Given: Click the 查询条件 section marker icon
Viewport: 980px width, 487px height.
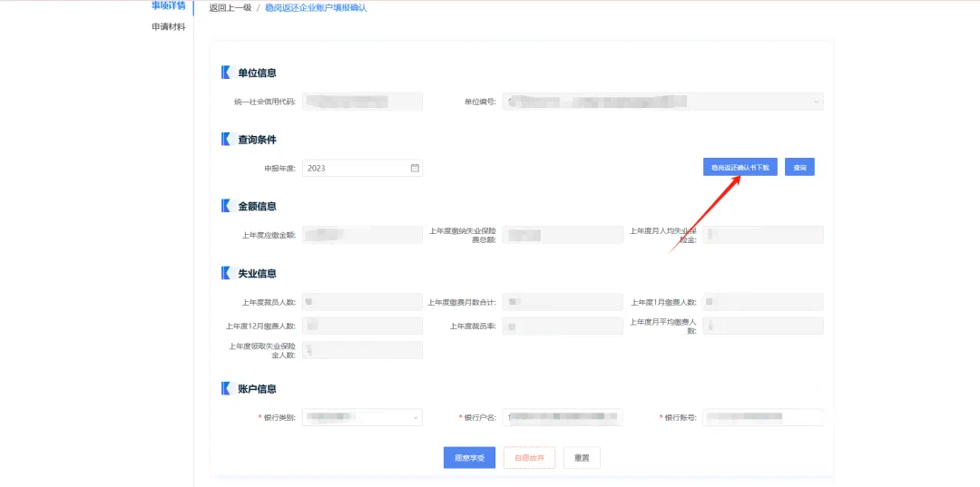Looking at the screenshot, I should (x=226, y=140).
